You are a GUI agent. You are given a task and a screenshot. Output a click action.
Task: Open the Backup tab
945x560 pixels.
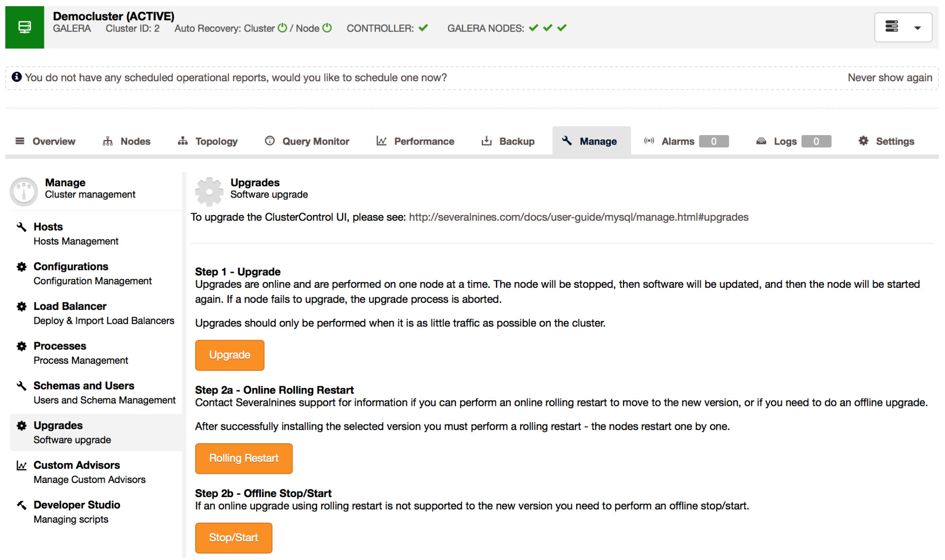click(508, 141)
